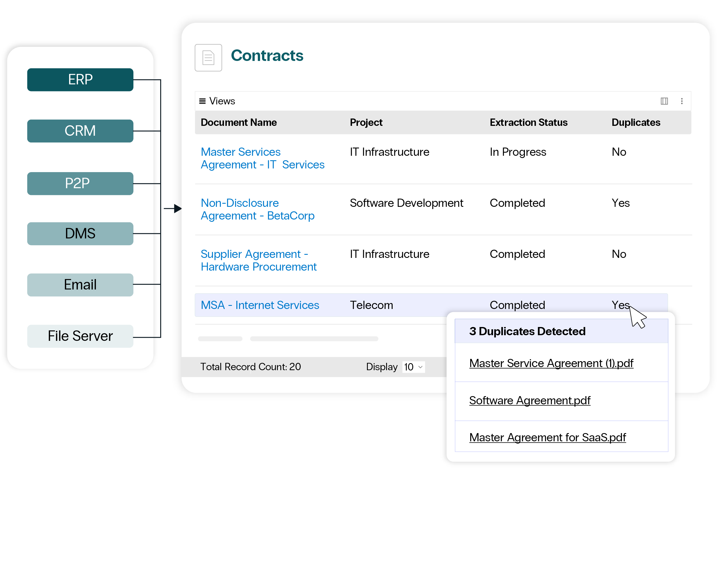
Task: Open Software Agreement.pdf duplicate
Action: pos(529,400)
